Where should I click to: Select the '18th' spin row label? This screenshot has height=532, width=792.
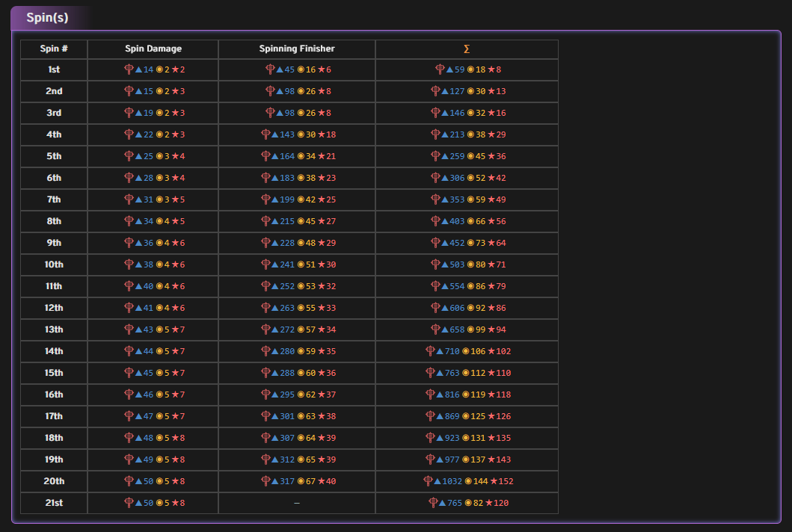pos(54,439)
